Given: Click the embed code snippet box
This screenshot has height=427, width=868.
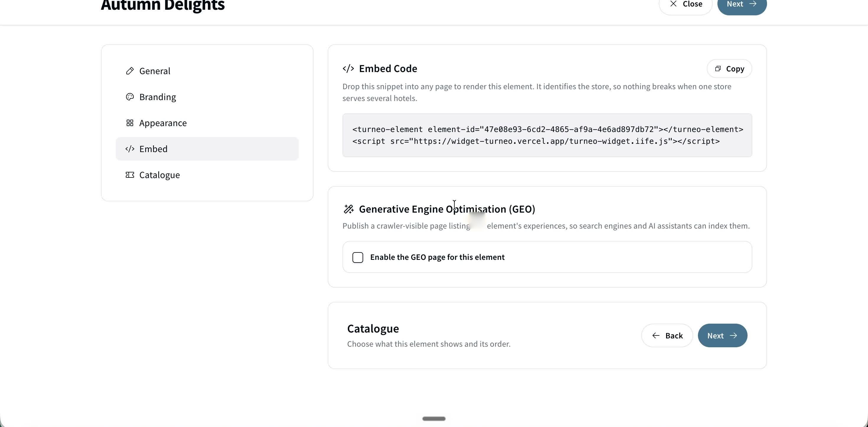Looking at the screenshot, I should (x=547, y=135).
